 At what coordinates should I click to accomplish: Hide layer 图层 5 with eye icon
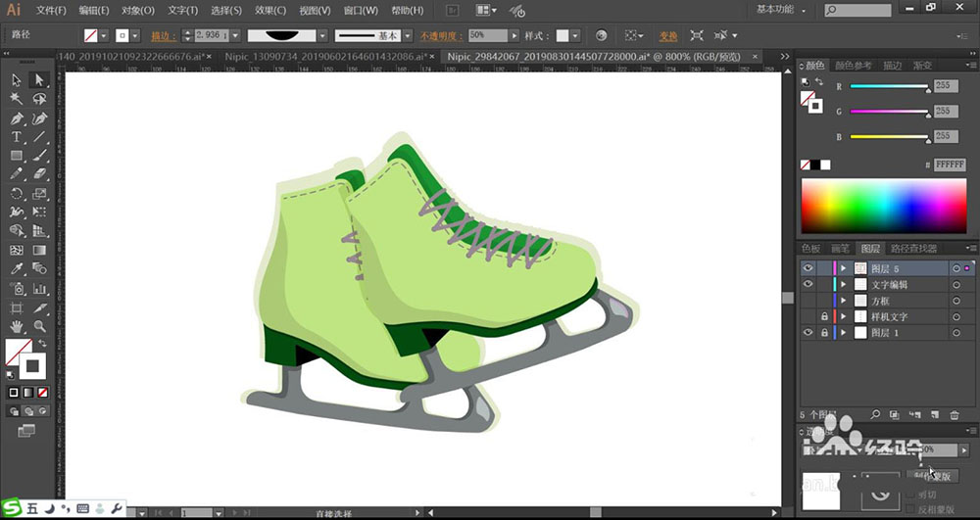pyautogui.click(x=808, y=268)
